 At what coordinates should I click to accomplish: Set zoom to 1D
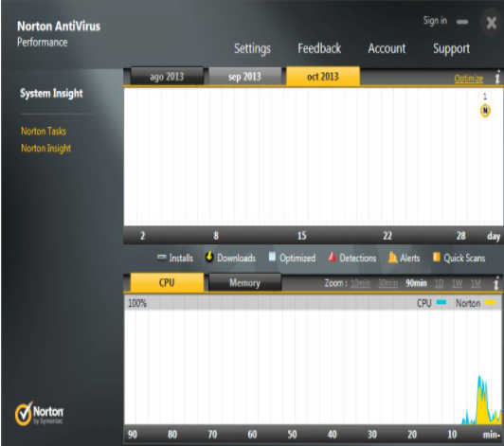[x=439, y=283]
